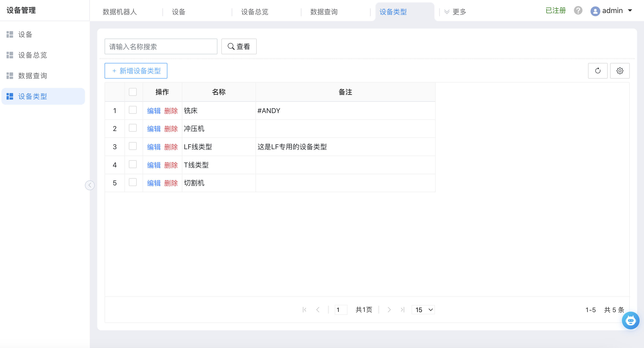Click the T线类型 name cell
This screenshot has height=348, width=644.
click(218, 165)
